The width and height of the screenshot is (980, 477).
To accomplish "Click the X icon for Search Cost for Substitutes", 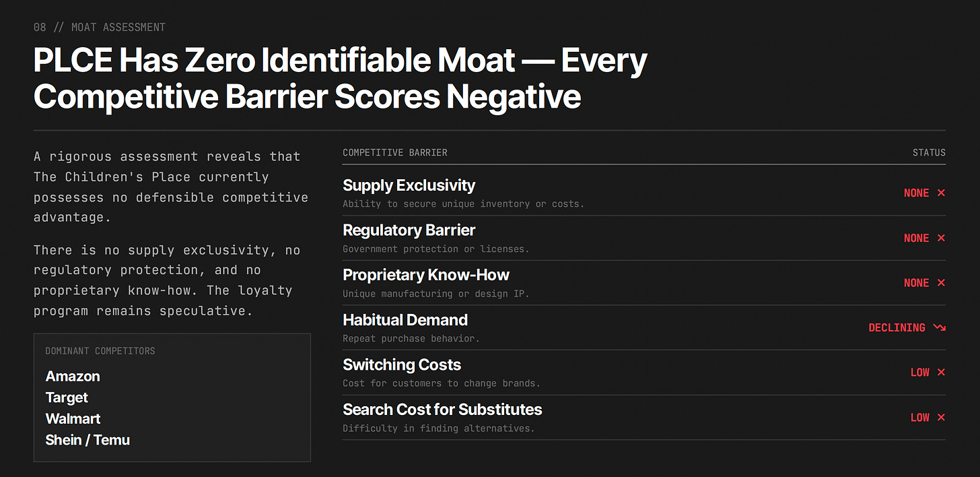I will coord(941,418).
